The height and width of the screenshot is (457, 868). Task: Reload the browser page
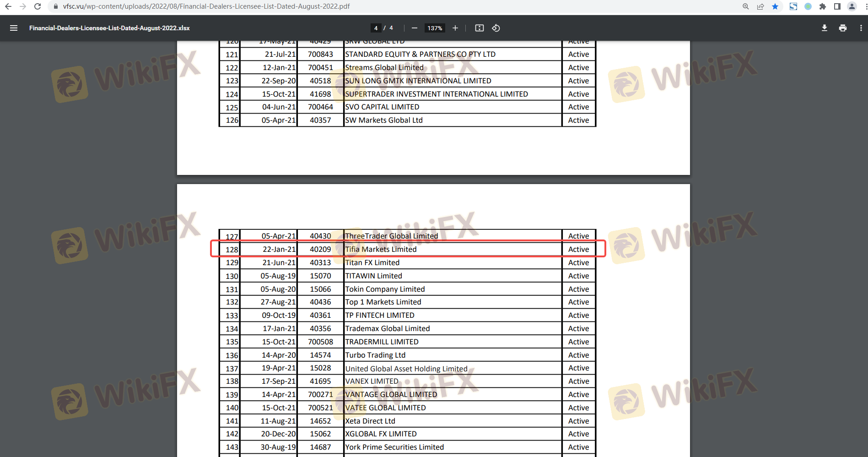point(38,6)
